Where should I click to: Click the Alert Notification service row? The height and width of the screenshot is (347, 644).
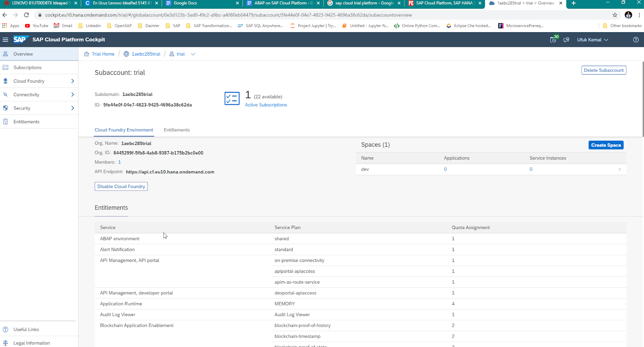click(x=360, y=249)
